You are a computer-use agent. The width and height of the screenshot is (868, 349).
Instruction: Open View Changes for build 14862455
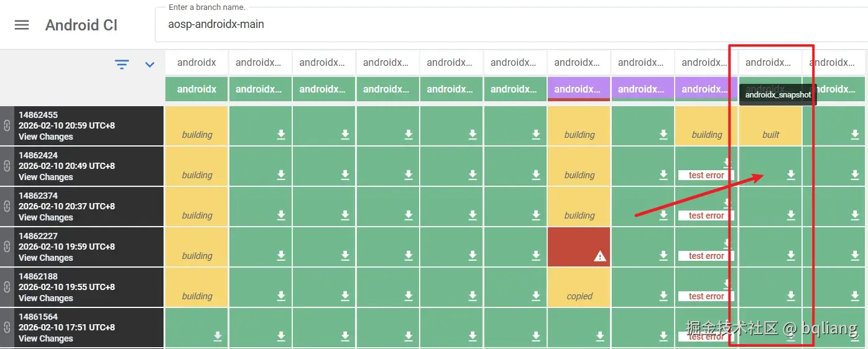(45, 137)
